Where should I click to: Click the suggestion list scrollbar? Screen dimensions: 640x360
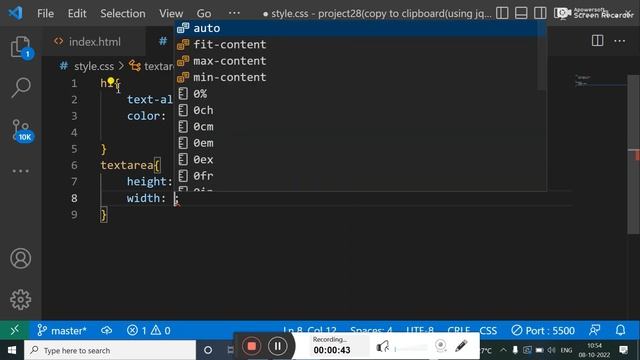coord(542,56)
